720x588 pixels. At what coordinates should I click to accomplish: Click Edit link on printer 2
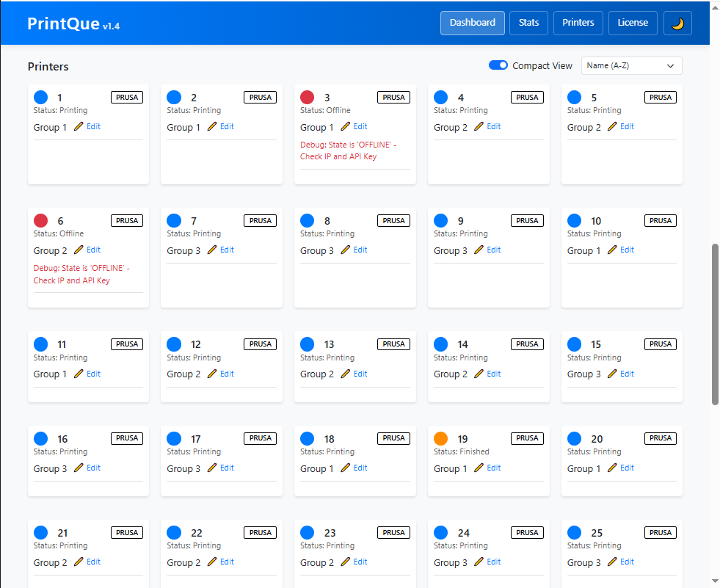tap(227, 126)
